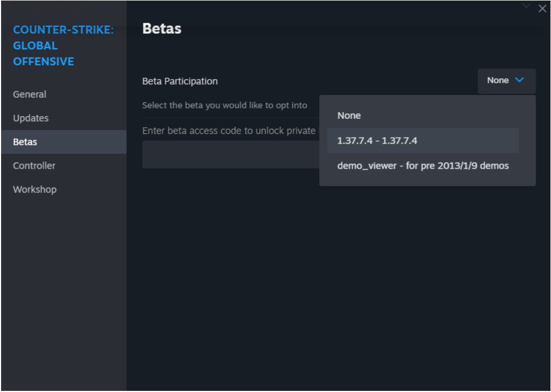Screen dimensions: 551x392
Task: Open the General settings tab
Action: (30, 95)
